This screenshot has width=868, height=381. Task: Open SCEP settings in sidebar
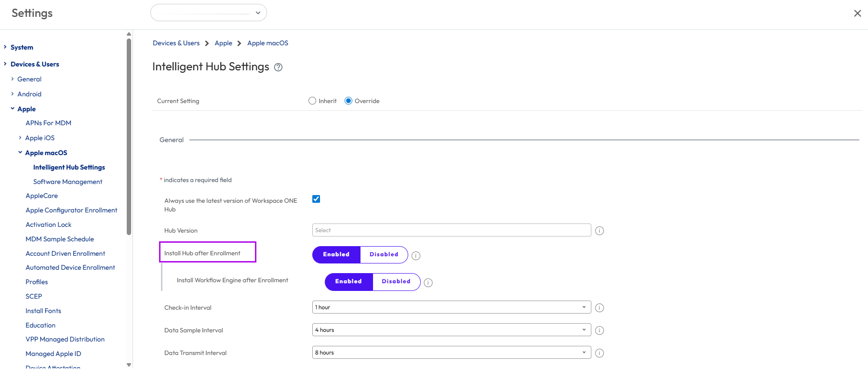34,296
